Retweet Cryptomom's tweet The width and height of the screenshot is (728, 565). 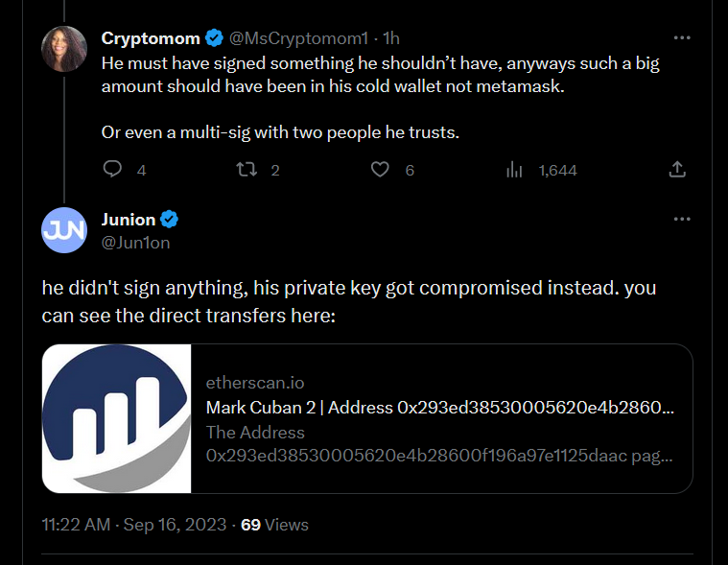pos(246,170)
